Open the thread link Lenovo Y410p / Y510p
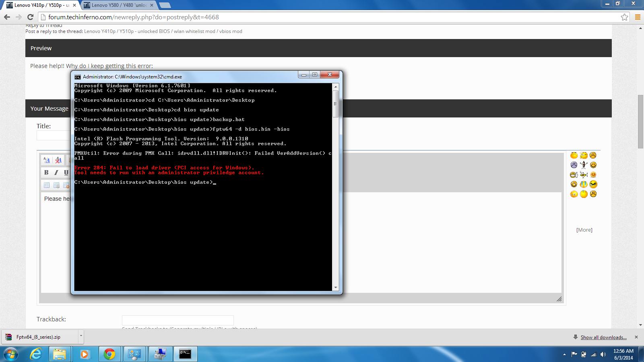Screen dimensions: 644x362 click(x=163, y=31)
